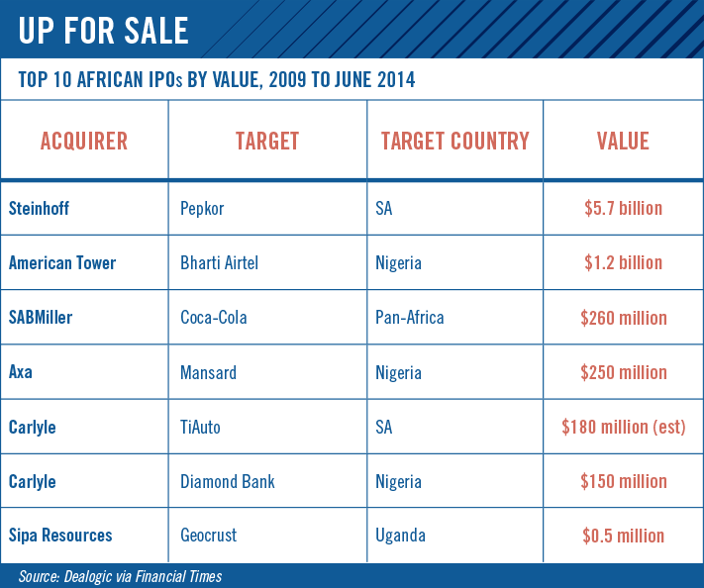The image size is (704, 588).
Task: Select the Pepkor target cell
Action: pos(205,208)
